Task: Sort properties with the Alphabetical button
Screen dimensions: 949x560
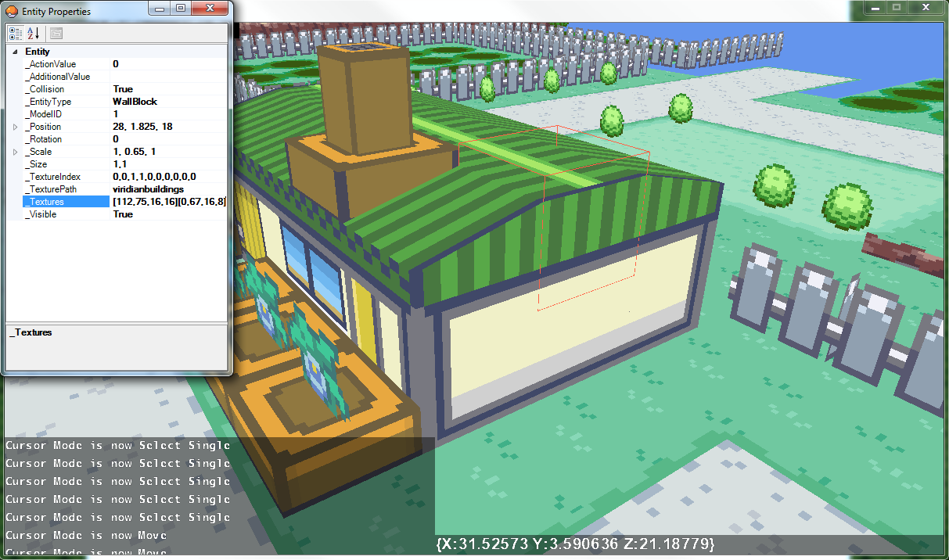Action: [34, 33]
